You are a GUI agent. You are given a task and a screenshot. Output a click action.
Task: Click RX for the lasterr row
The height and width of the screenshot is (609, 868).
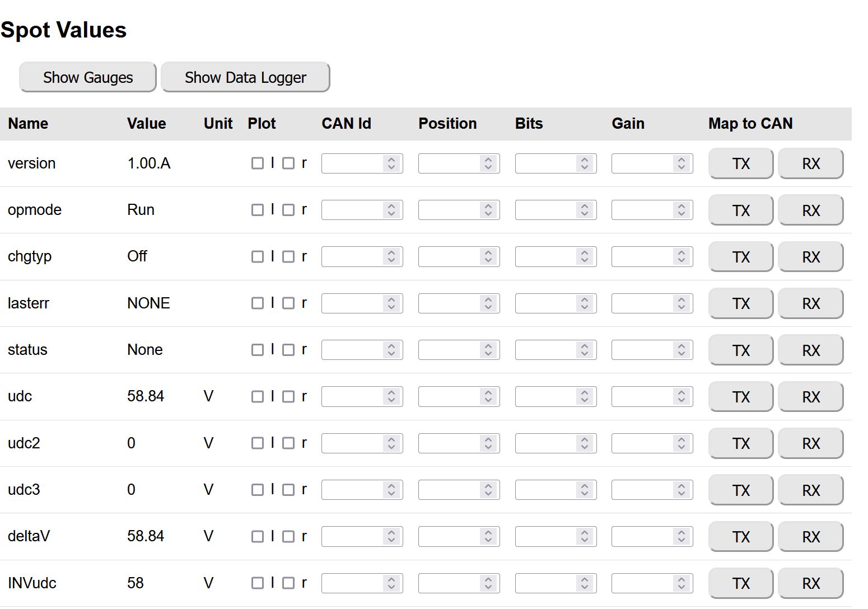pyautogui.click(x=810, y=303)
